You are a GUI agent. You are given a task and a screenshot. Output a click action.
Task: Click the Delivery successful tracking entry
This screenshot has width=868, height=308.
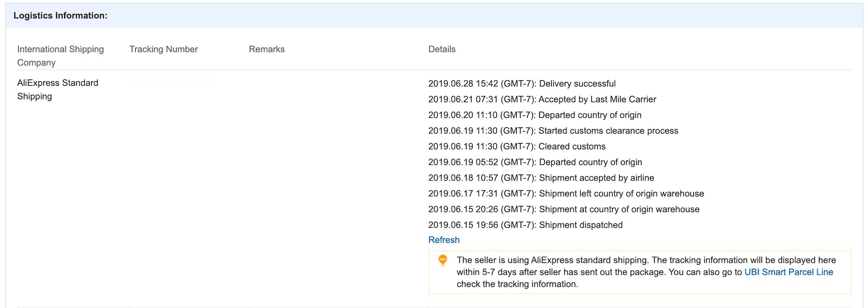tap(522, 84)
